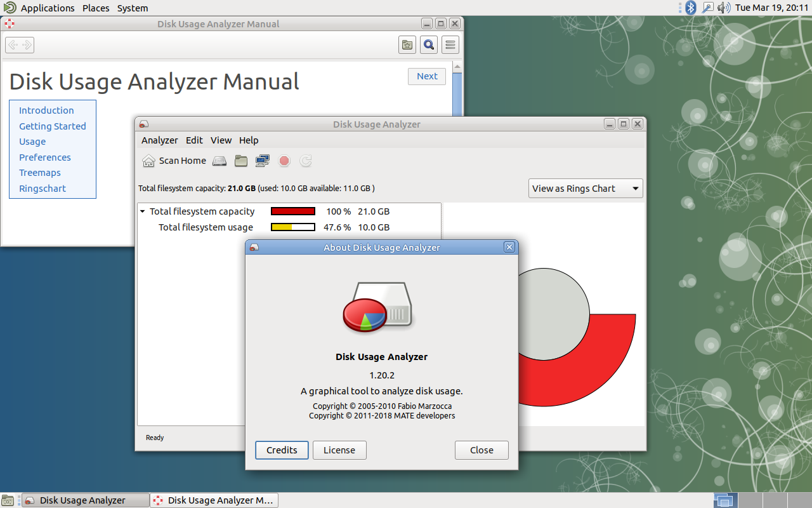Open the Preferences link in Manual

point(45,157)
